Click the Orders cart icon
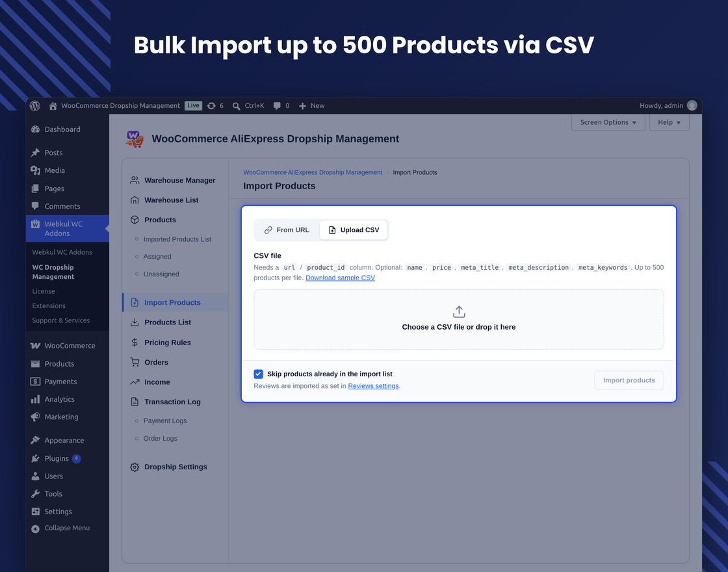 [135, 362]
